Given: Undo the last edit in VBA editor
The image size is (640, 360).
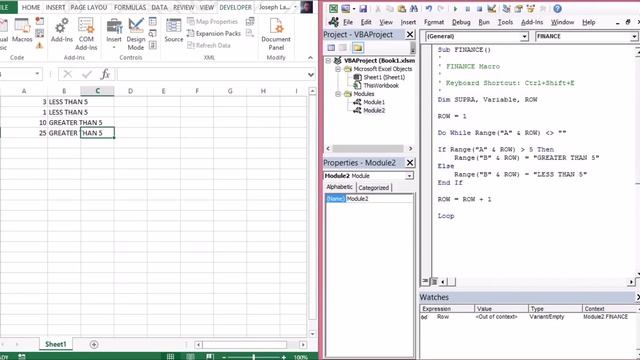Looking at the screenshot, I should click(x=429, y=8).
